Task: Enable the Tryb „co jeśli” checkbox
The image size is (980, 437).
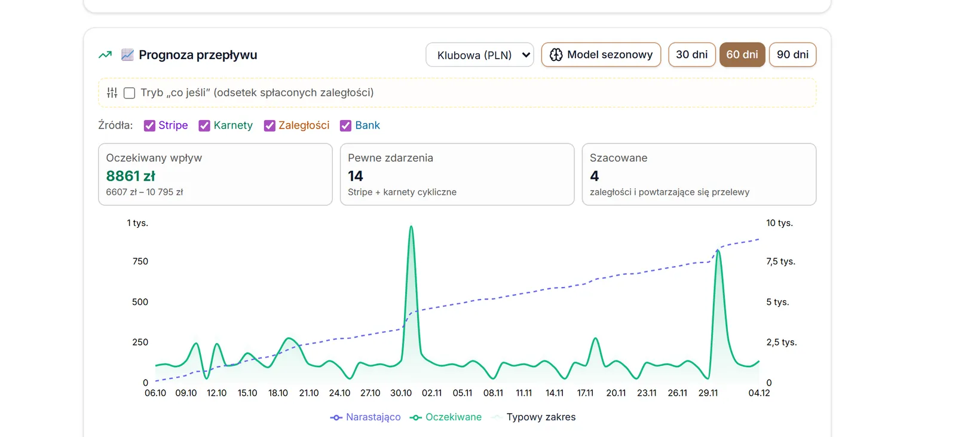Action: pyautogui.click(x=129, y=93)
